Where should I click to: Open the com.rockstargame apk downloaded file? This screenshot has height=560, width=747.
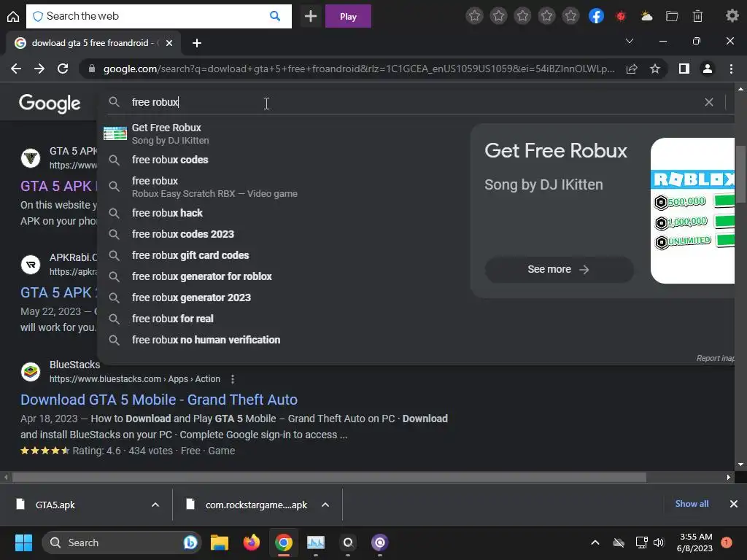click(x=256, y=505)
